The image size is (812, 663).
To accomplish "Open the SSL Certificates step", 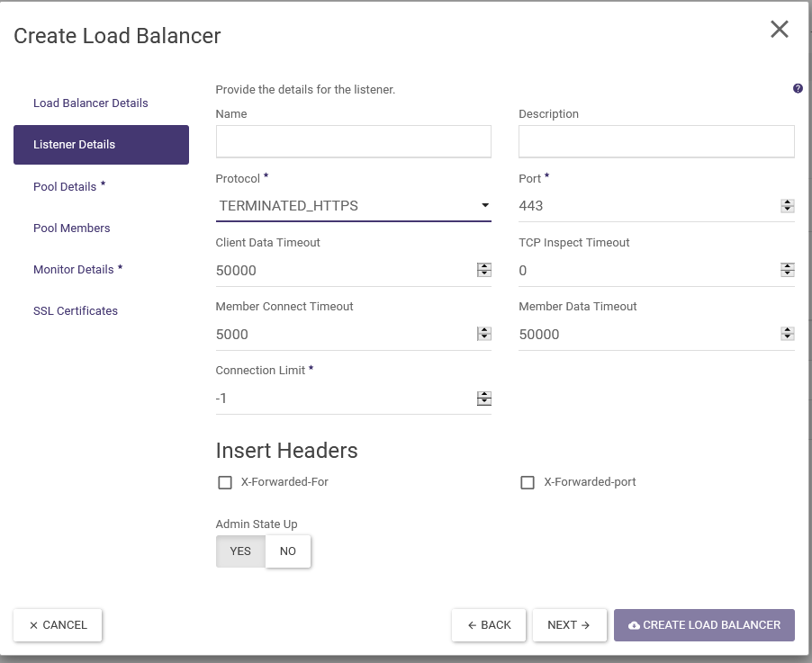I will [x=76, y=311].
